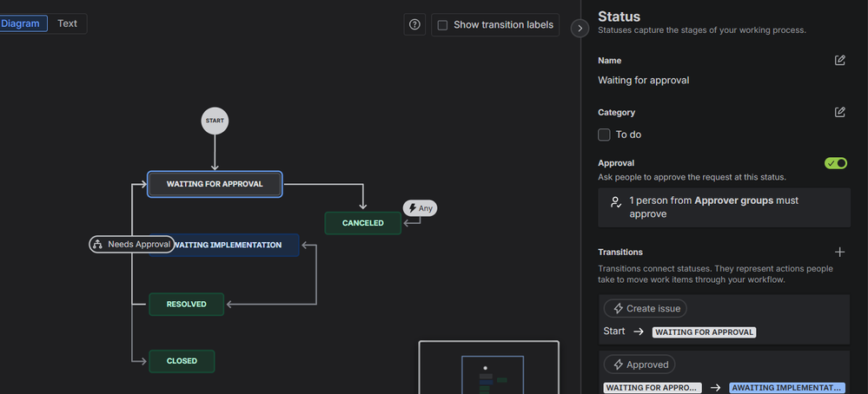Select the CANCELED status node
This screenshot has width=868, height=394.
pyautogui.click(x=362, y=223)
